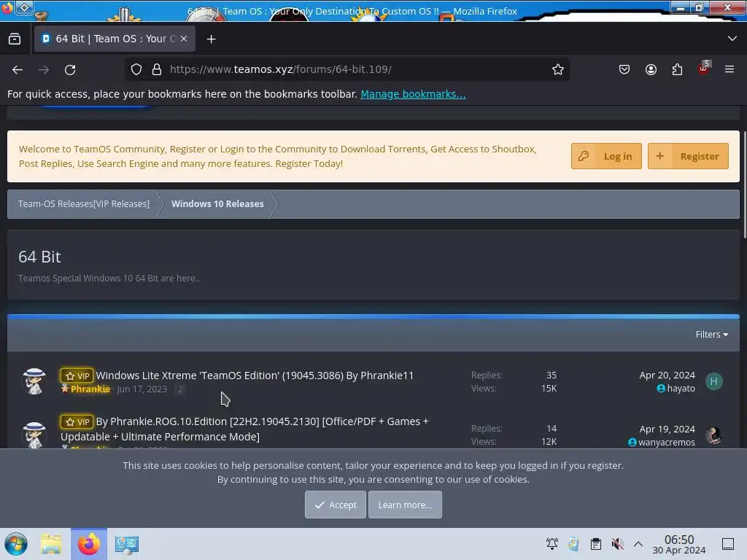Expand the Filters dropdown
This screenshot has height=560, width=747.
coord(712,334)
